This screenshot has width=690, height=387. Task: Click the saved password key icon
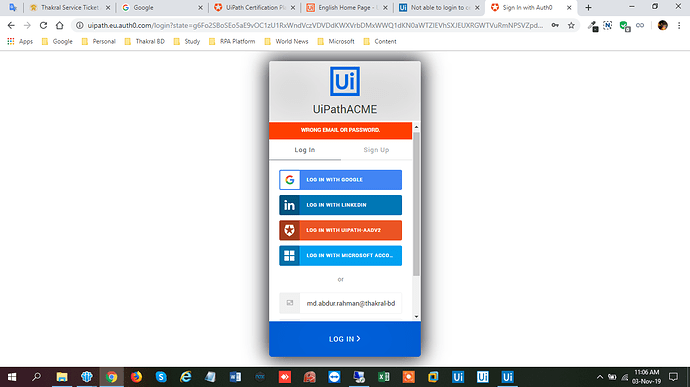(x=555, y=26)
